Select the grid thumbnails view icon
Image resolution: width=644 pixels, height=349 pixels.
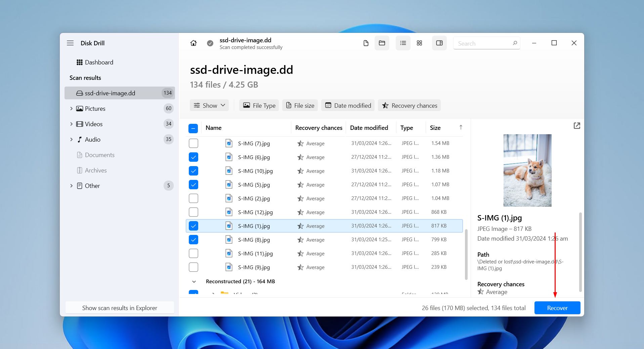point(419,43)
